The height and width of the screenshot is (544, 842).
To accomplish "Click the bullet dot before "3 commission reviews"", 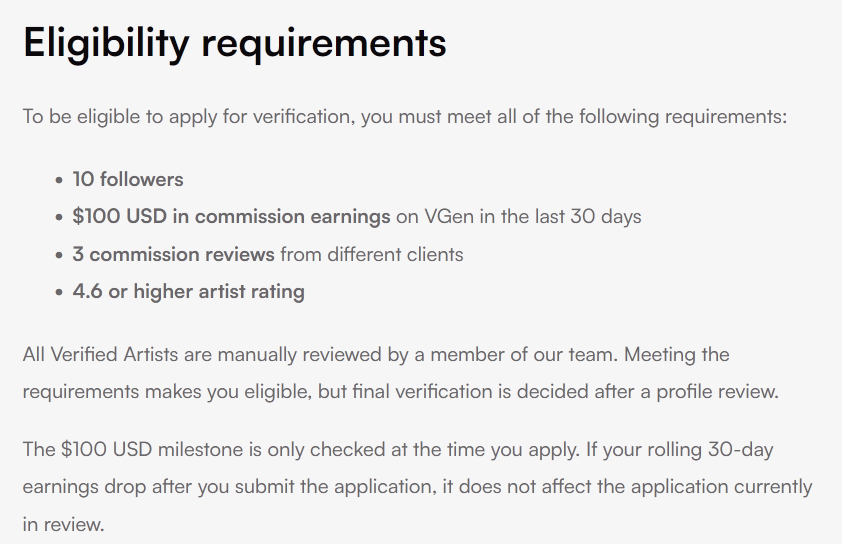I will click(x=59, y=255).
